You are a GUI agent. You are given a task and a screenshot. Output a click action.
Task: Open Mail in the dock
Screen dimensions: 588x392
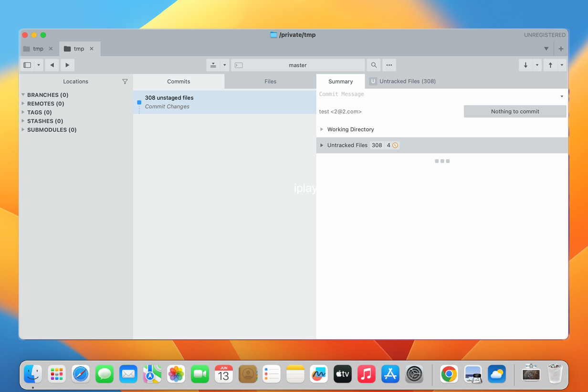(x=128, y=374)
